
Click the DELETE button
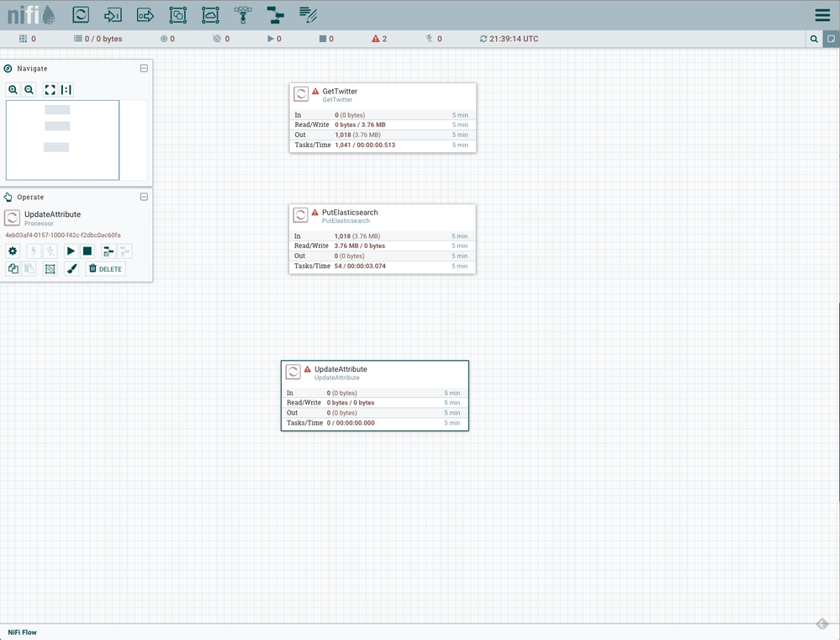pos(106,269)
